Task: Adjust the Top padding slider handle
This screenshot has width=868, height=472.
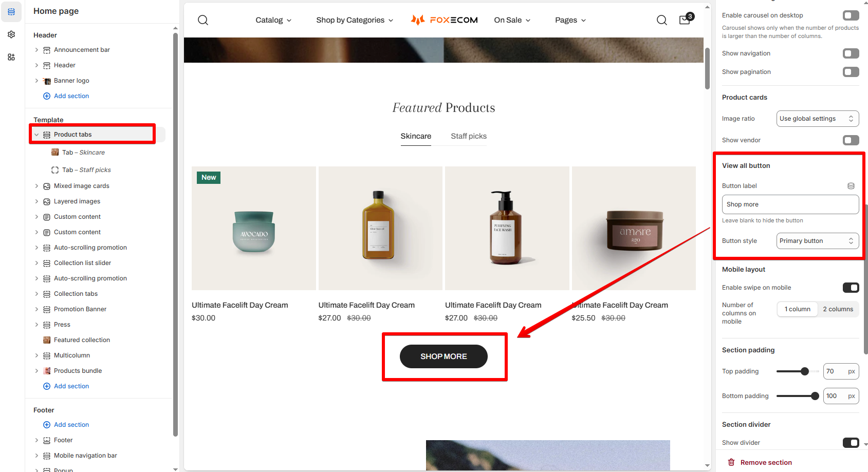Action: pyautogui.click(x=805, y=371)
